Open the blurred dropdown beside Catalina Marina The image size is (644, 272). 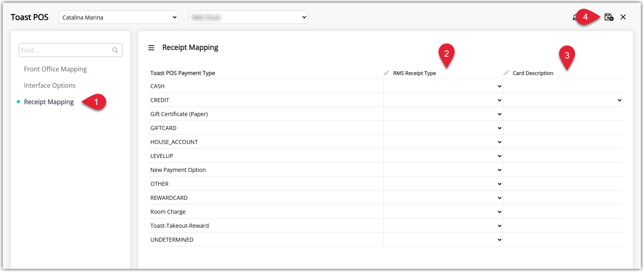(248, 17)
